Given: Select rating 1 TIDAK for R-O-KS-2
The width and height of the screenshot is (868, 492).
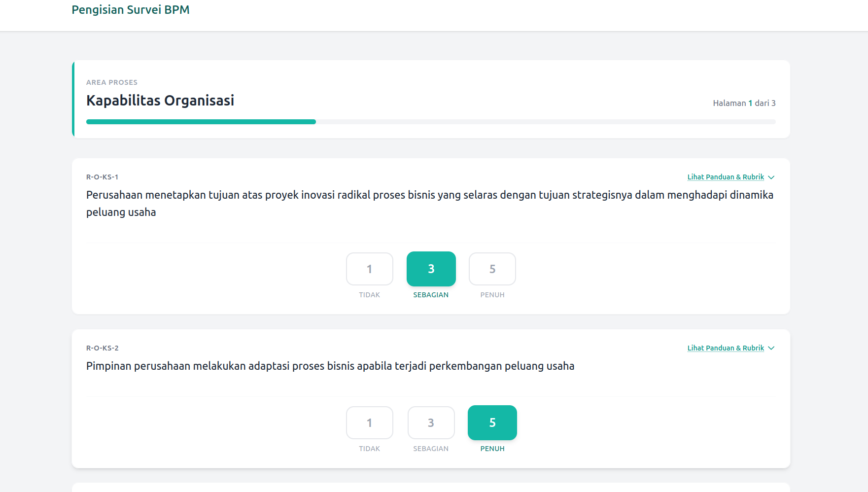Looking at the screenshot, I should (x=369, y=422).
